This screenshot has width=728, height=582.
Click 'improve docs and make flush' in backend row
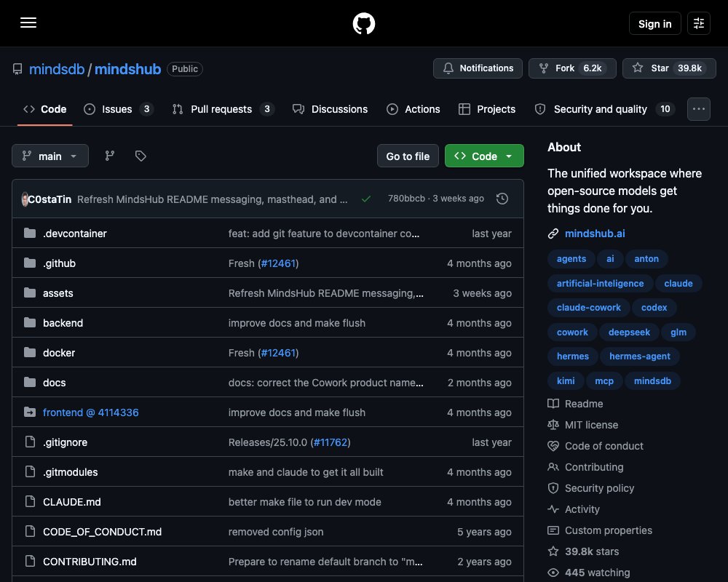[297, 323]
